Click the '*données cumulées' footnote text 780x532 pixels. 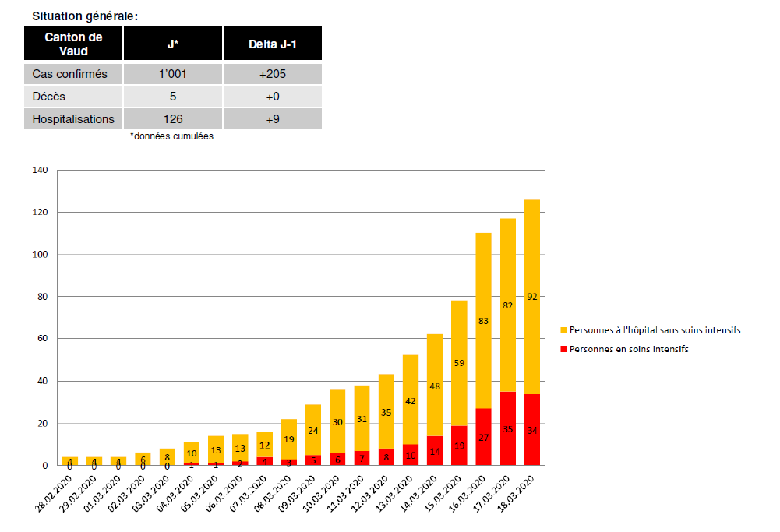(x=171, y=136)
